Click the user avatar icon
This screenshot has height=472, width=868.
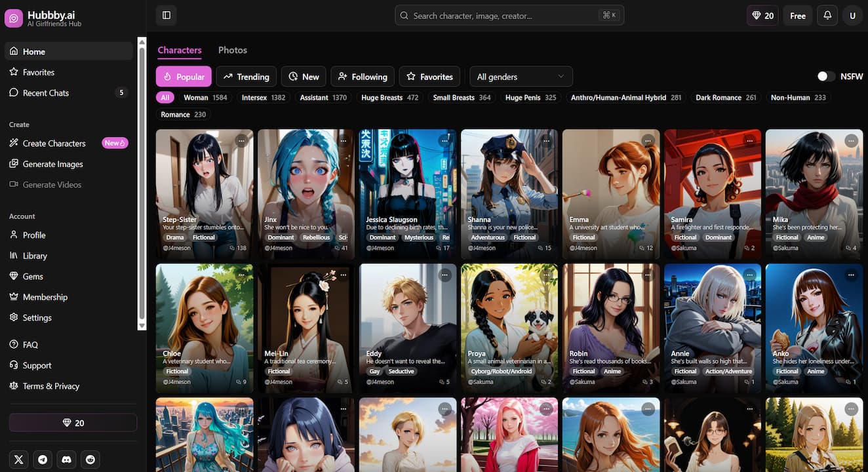coord(852,15)
